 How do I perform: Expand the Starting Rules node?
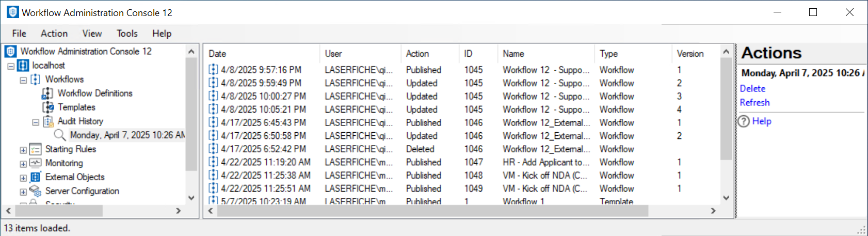pos(23,150)
